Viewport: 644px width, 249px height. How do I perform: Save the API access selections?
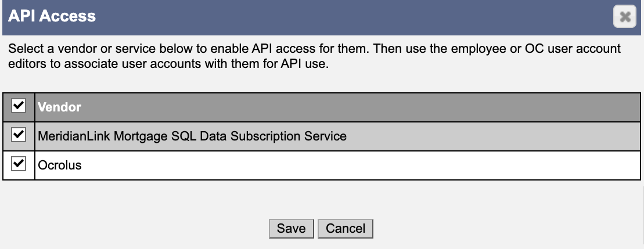(x=291, y=229)
